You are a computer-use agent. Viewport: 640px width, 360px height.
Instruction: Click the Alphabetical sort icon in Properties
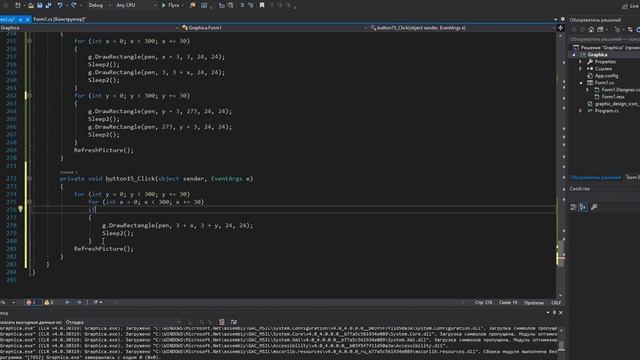tap(583, 207)
